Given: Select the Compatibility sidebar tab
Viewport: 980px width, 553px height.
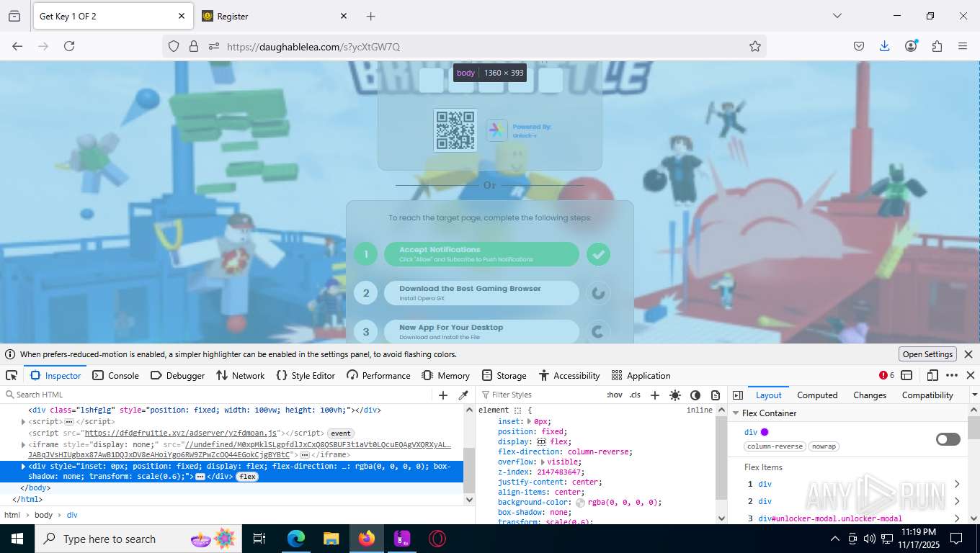Looking at the screenshot, I should (x=927, y=395).
